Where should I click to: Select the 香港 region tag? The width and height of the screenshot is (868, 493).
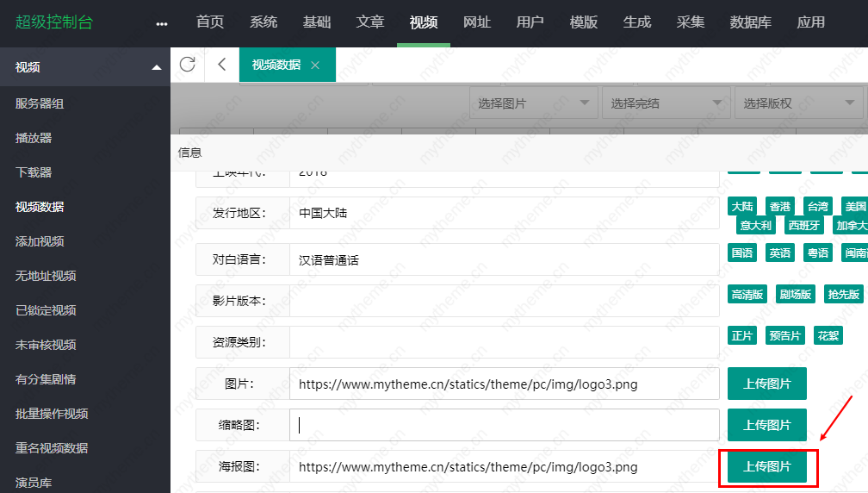pos(779,207)
